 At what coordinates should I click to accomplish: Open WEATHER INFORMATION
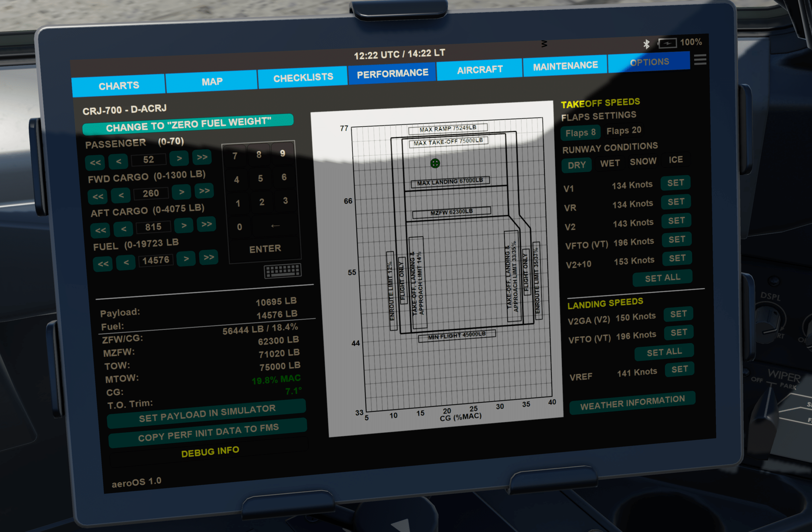(632, 402)
